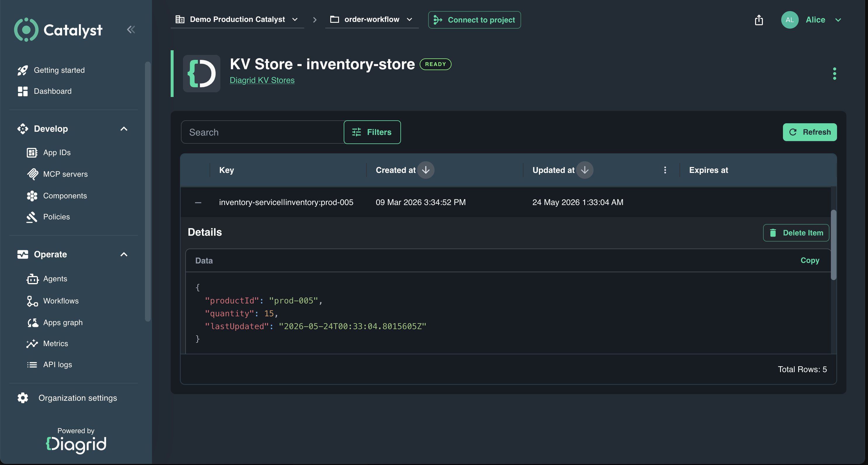Sort by Created at arrow icon
The width and height of the screenshot is (868, 465).
(426, 170)
